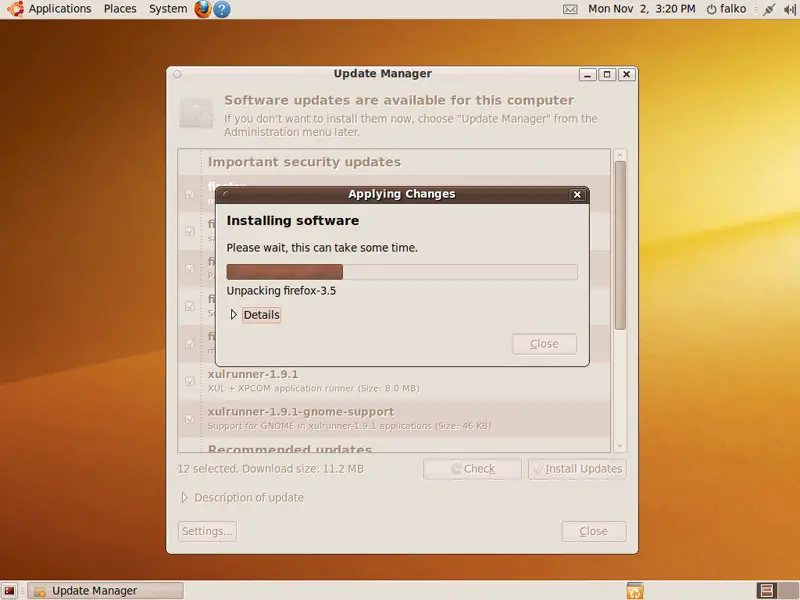Open the Places menu
800x600 pixels.
120,9
